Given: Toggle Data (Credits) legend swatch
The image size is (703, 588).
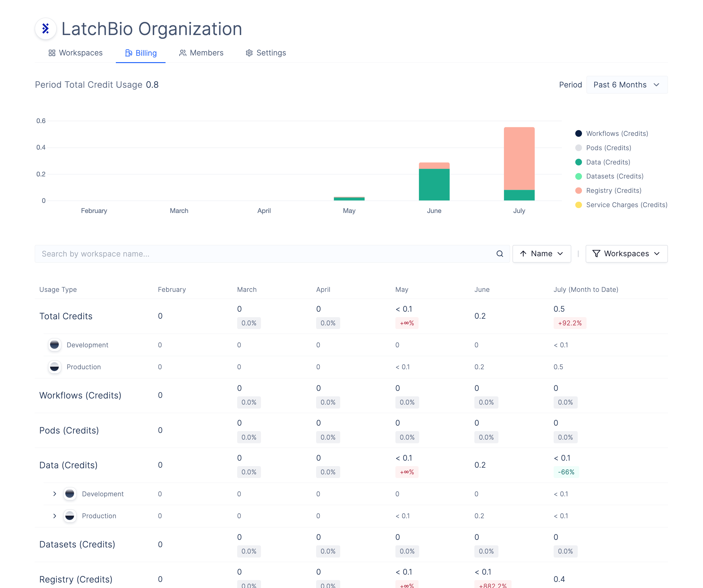Looking at the screenshot, I should pos(578,162).
